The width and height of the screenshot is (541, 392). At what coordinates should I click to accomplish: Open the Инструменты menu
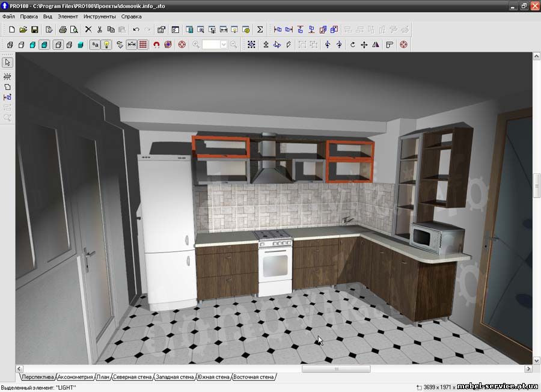click(100, 16)
